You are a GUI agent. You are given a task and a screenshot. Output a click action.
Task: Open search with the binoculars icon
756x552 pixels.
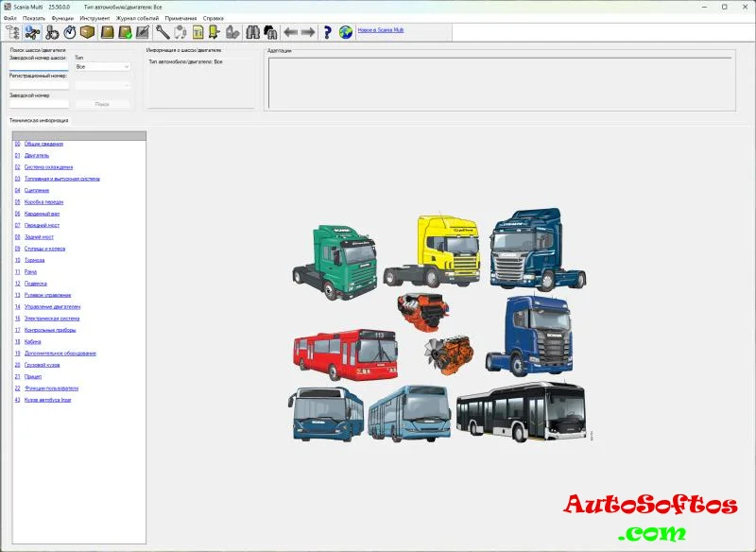point(252,32)
